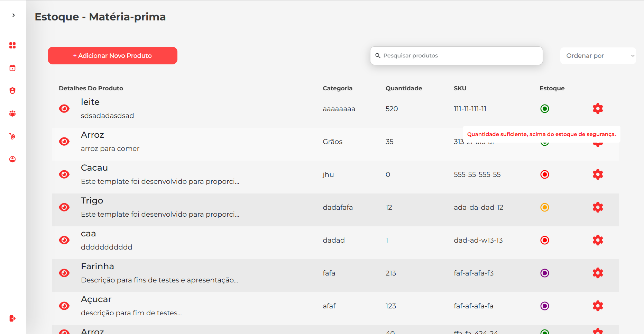Click the Detalhes Do Produto column header

(91, 88)
